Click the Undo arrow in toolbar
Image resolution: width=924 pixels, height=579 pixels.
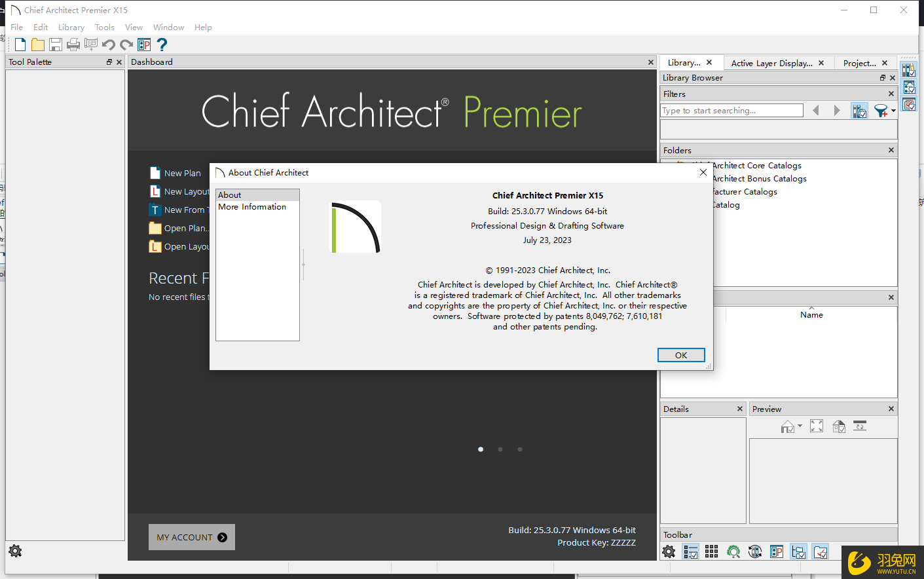click(109, 45)
